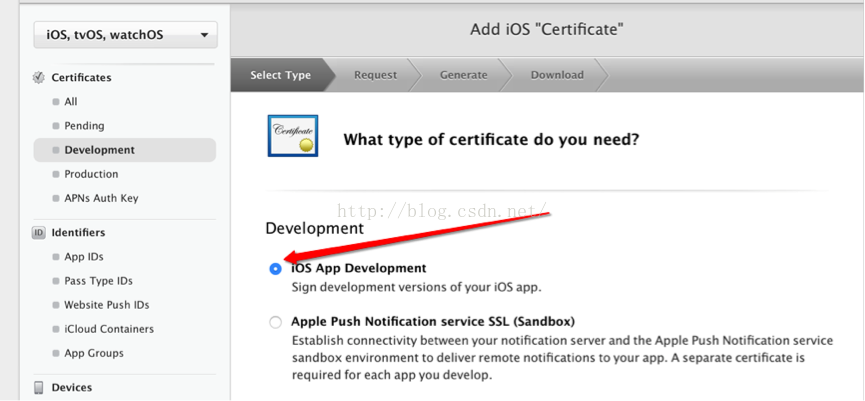
Task: Click the Certificates gear icon
Action: point(38,78)
